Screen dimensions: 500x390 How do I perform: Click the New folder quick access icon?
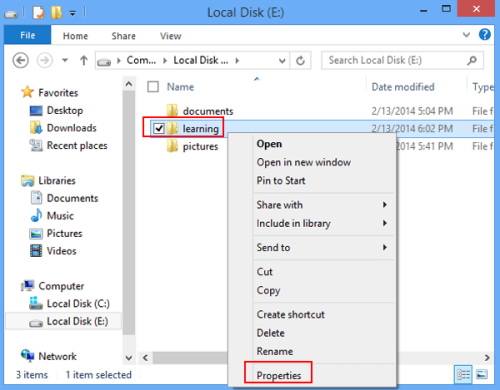tap(56, 13)
